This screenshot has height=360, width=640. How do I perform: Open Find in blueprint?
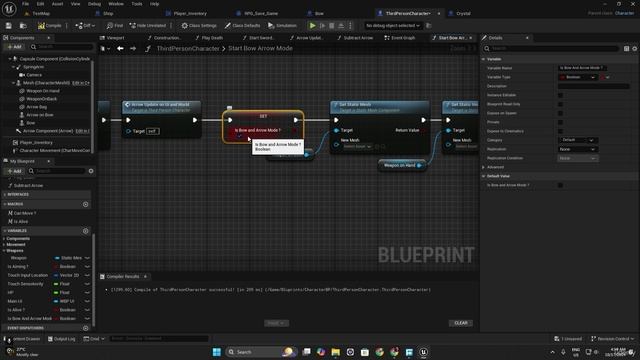(x=115, y=26)
